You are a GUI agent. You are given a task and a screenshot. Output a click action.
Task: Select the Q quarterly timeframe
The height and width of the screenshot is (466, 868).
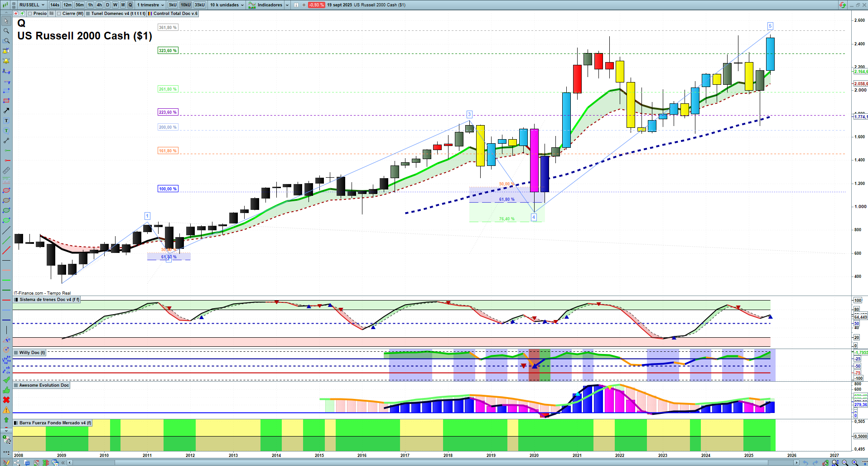(130, 5)
